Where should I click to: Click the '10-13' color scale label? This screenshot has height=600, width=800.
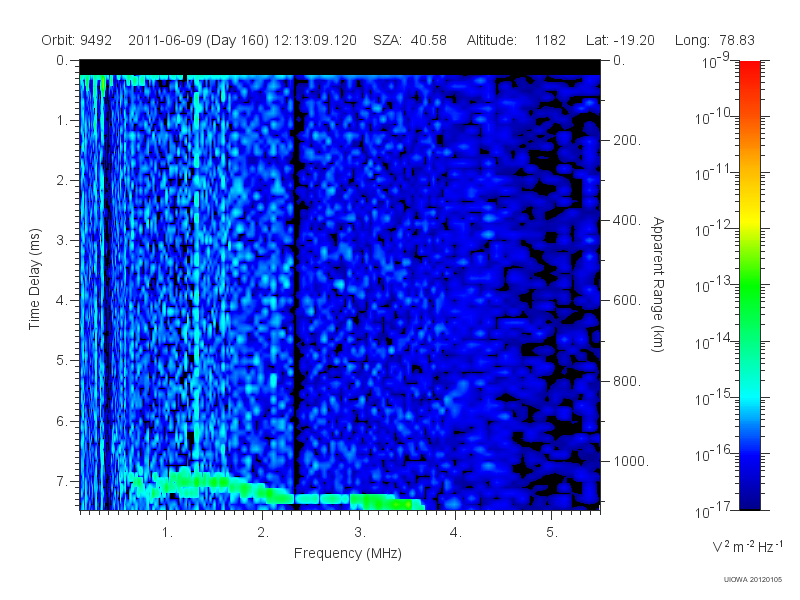(x=714, y=285)
